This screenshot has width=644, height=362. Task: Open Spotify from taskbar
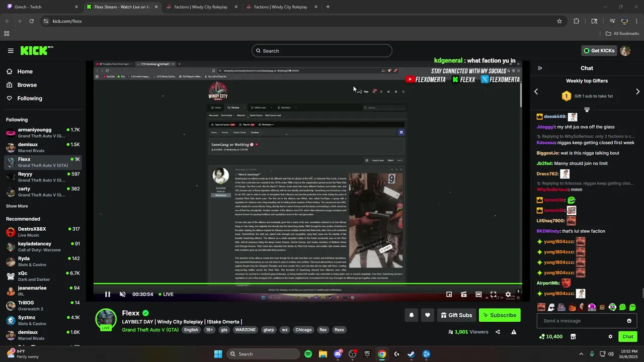308,354
